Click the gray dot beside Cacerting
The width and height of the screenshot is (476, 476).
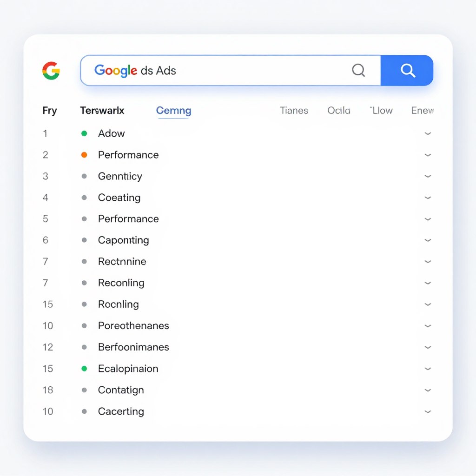click(84, 411)
